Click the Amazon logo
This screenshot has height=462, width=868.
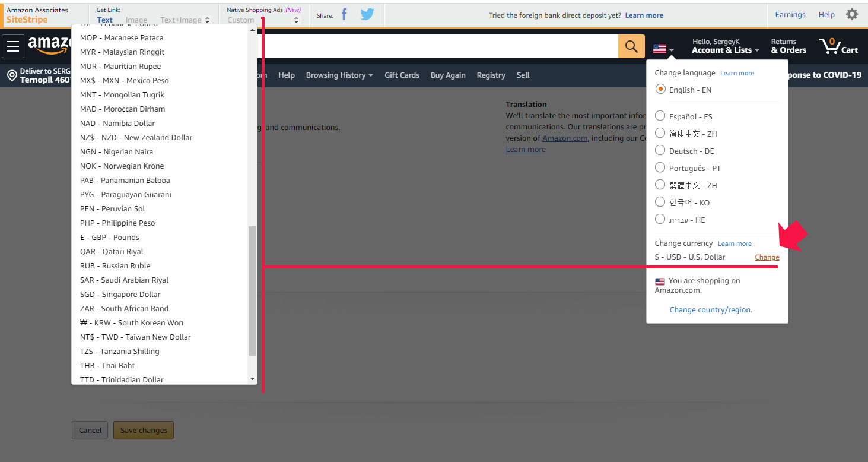click(x=50, y=45)
